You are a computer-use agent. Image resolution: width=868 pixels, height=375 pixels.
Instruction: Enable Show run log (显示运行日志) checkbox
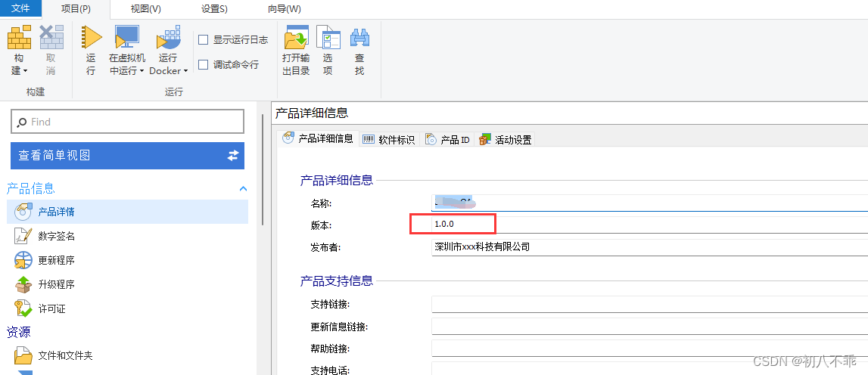[x=203, y=40]
